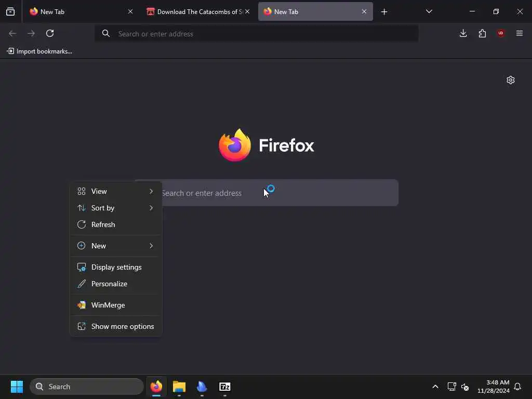Click the center Firefox search field
532x399 pixels.
pyautogui.click(x=267, y=193)
